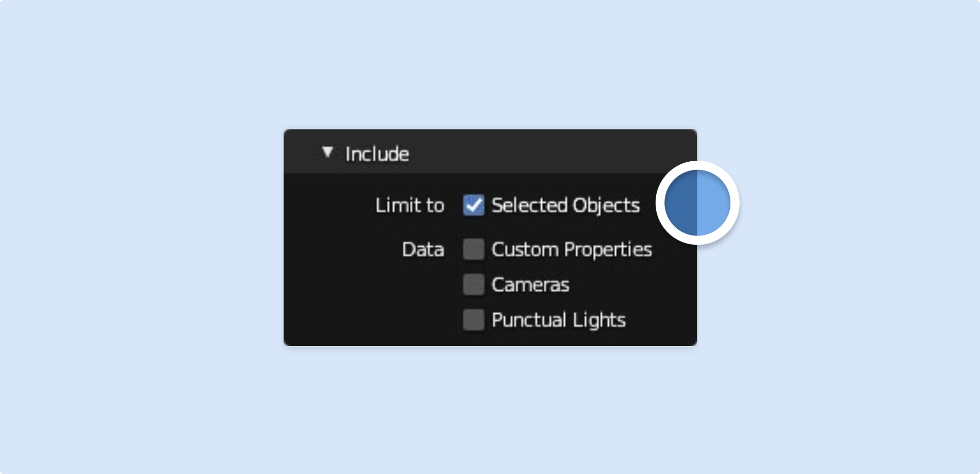Enable the Custom Properties checkbox
This screenshot has height=474, width=980.
[x=474, y=249]
